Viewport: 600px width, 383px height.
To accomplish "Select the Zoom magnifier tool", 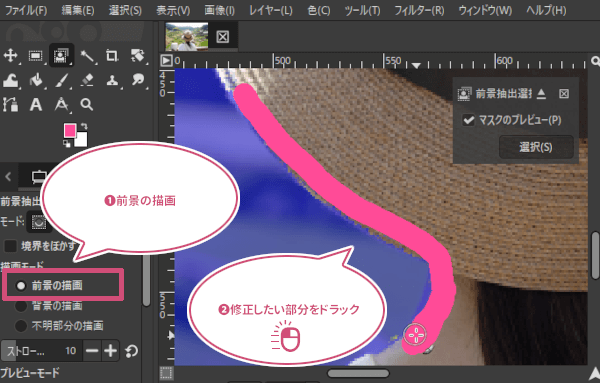I will 87,104.
